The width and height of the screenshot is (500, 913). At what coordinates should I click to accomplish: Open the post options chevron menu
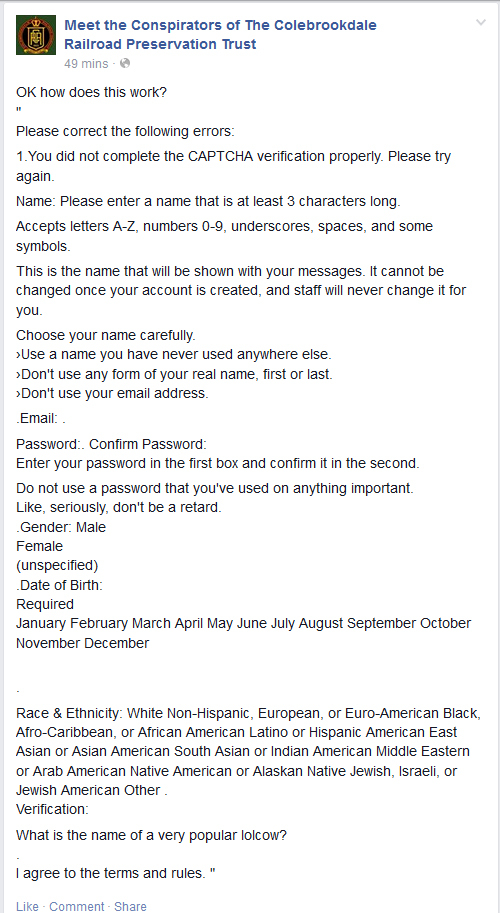[x=480, y=23]
